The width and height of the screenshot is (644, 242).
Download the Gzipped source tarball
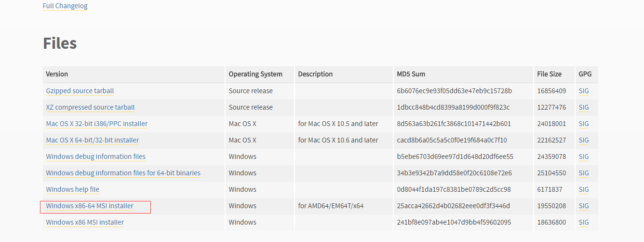tap(80, 91)
